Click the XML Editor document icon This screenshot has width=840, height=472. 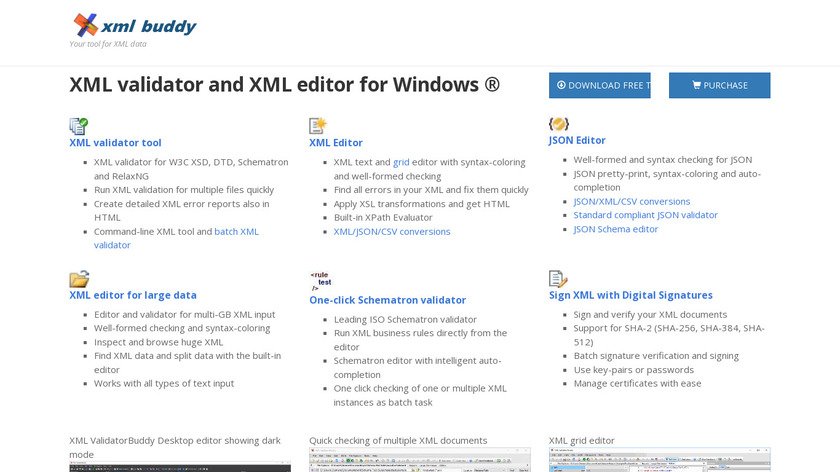click(318, 126)
